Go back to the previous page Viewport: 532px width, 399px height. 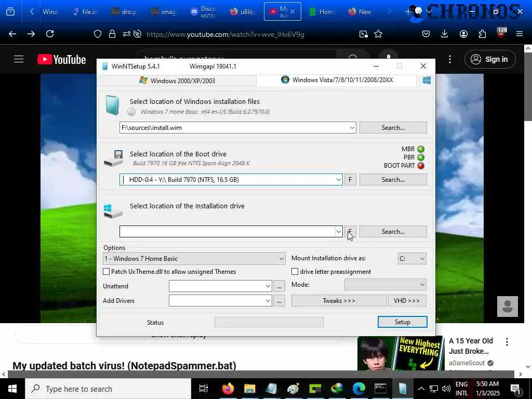(12, 34)
